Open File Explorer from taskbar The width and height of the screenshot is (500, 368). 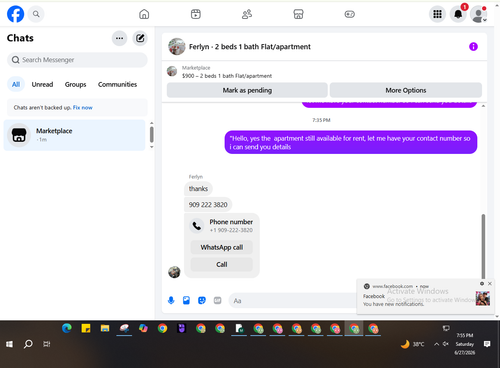coord(105,329)
